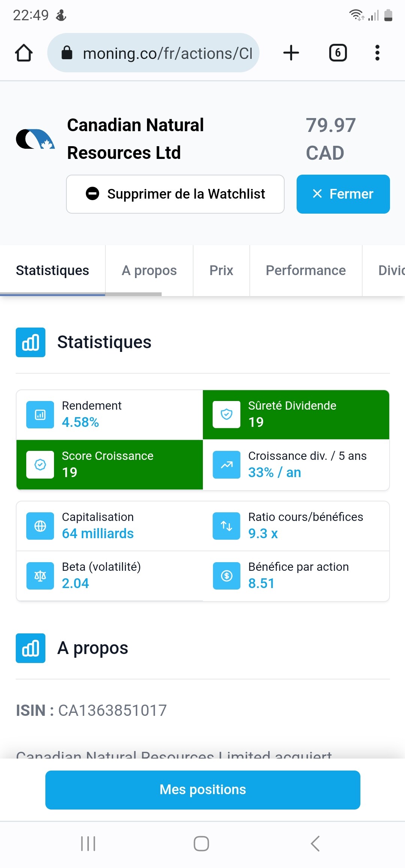
Task: Tap the Sûreté Dividende shield icon
Action: tap(226, 415)
